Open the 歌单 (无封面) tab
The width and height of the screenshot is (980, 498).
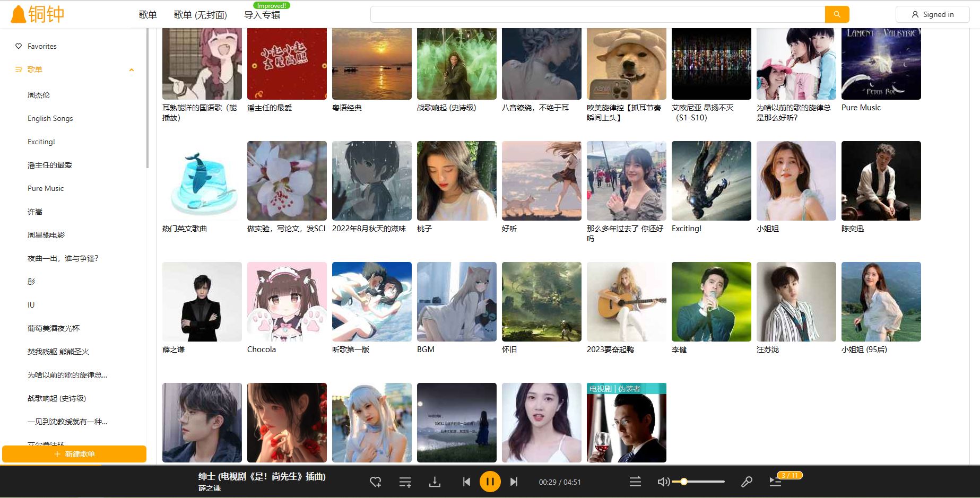pyautogui.click(x=200, y=15)
